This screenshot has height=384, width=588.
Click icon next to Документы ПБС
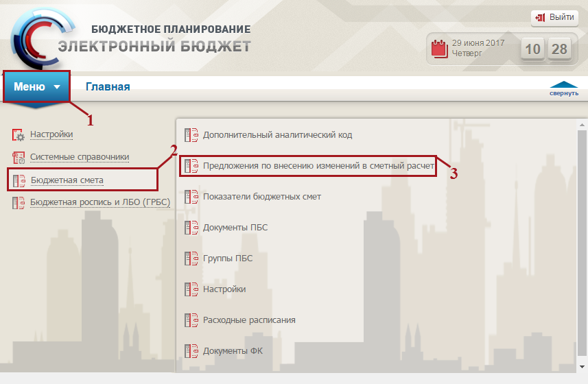191,228
